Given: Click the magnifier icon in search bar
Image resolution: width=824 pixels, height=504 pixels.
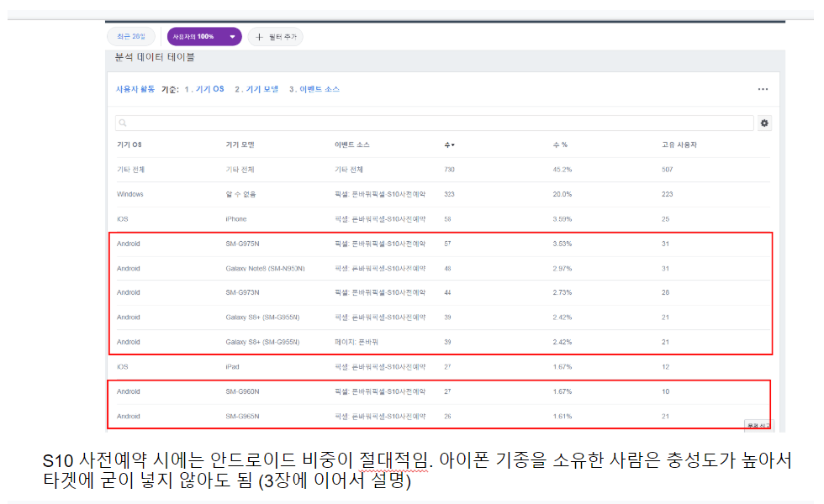Looking at the screenshot, I should [x=123, y=123].
